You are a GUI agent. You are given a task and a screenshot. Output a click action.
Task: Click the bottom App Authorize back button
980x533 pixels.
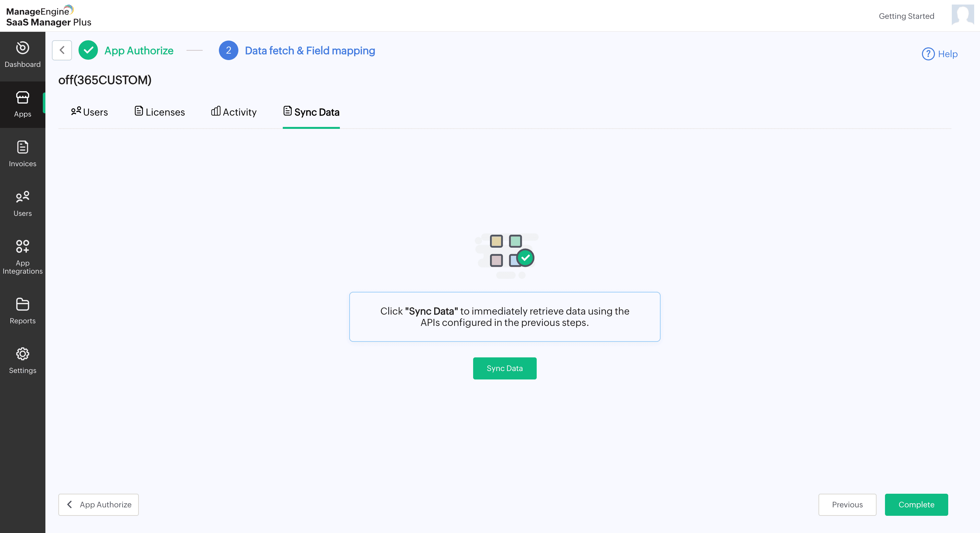click(99, 504)
